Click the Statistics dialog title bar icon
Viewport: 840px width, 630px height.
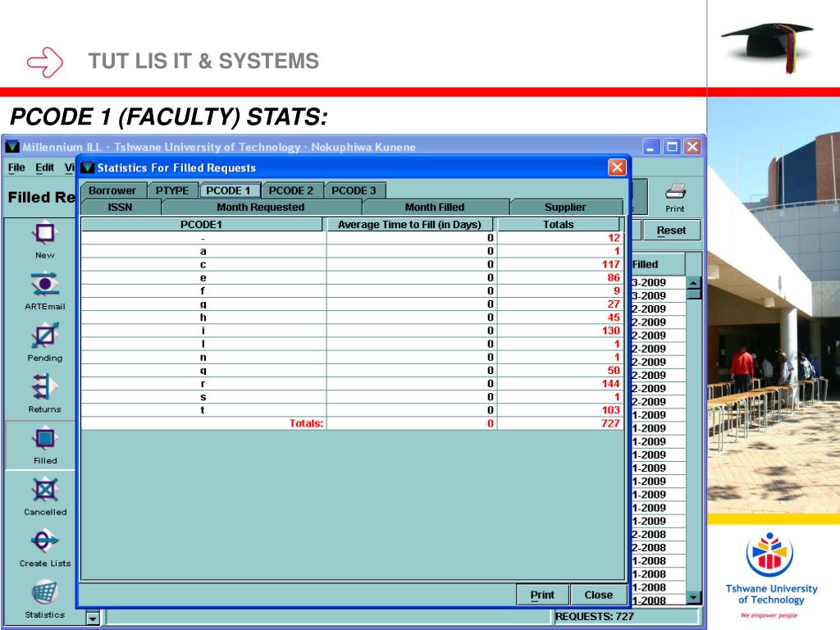coord(87,167)
